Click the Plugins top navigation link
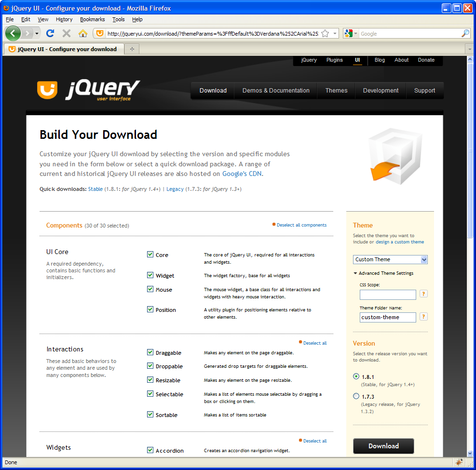Screen dimensions: 476x470 click(x=334, y=60)
